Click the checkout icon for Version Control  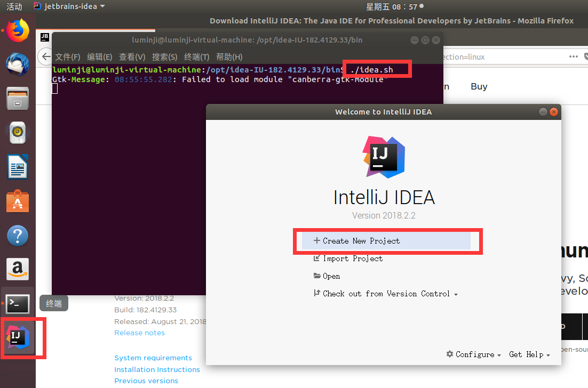pos(317,293)
